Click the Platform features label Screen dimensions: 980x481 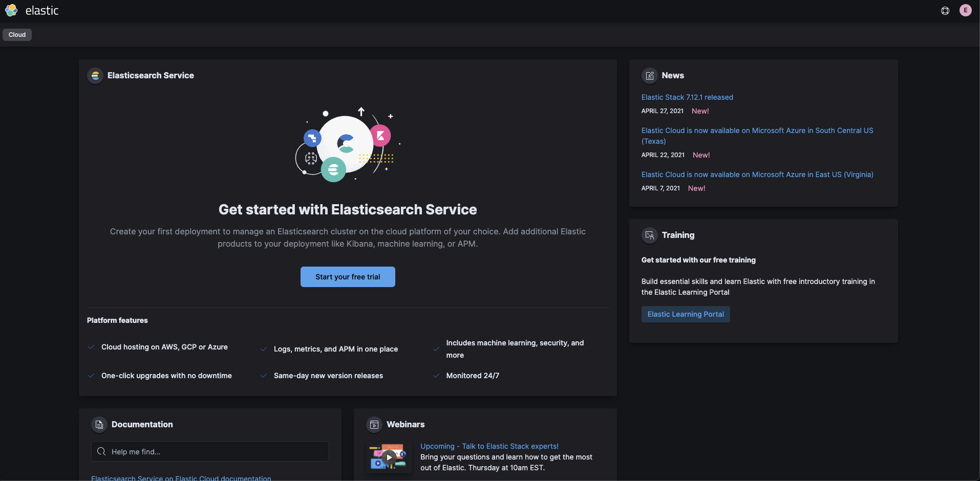pyautogui.click(x=117, y=320)
